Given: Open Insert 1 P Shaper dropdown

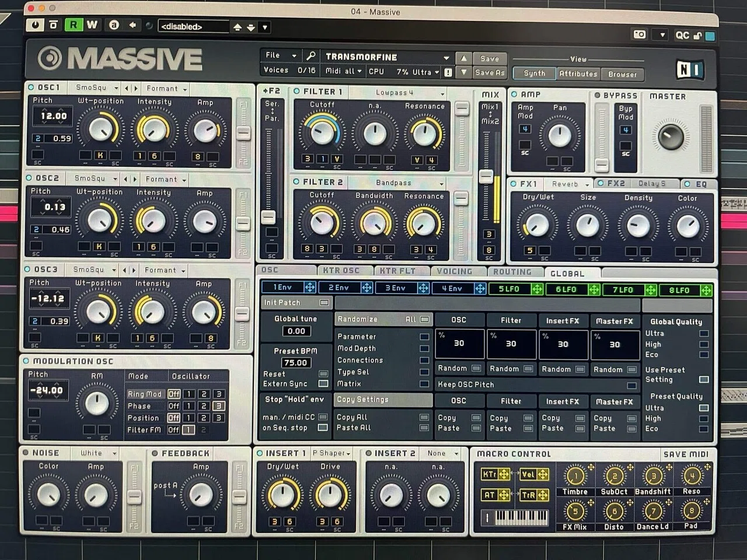Looking at the screenshot, I should 331,453.
